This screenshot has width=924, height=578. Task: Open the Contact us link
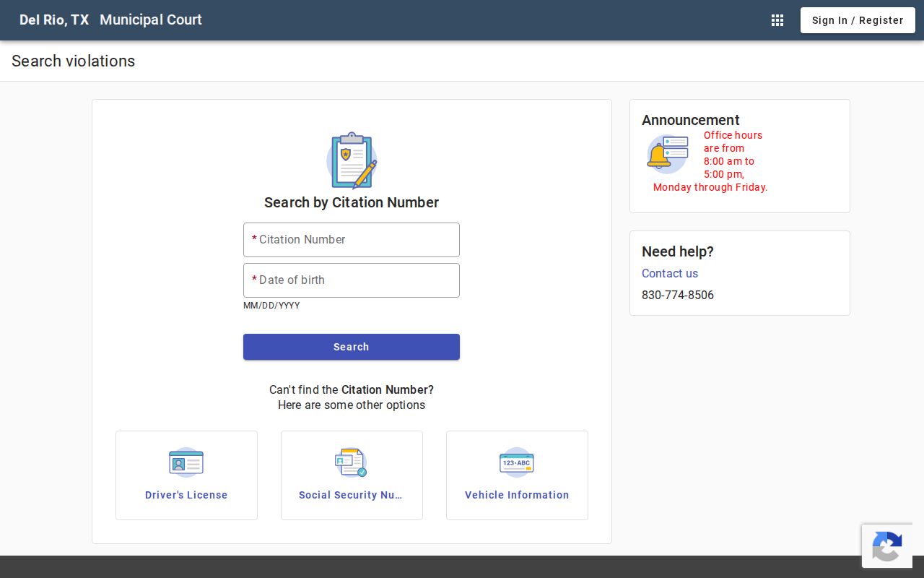pyautogui.click(x=670, y=273)
